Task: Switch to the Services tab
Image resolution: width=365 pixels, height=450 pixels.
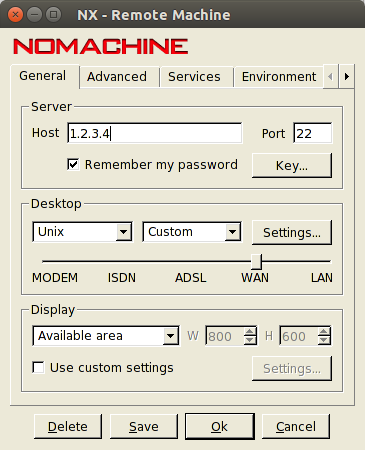Action: click(194, 77)
